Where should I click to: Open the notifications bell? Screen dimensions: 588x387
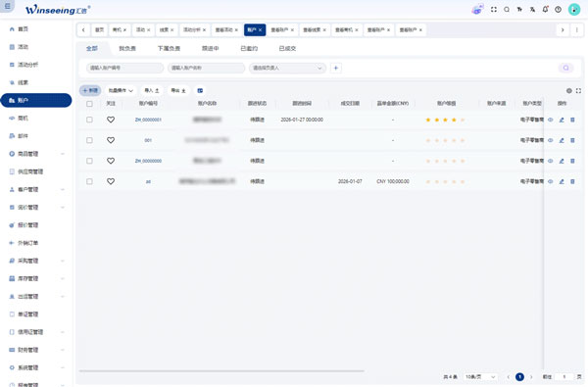[x=545, y=10]
